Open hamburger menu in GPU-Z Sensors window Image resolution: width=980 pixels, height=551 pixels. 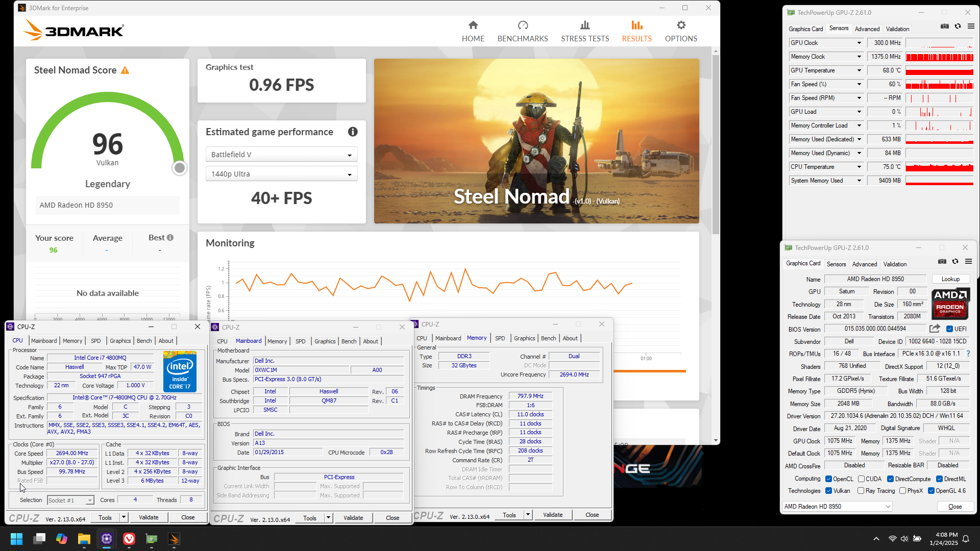(971, 27)
